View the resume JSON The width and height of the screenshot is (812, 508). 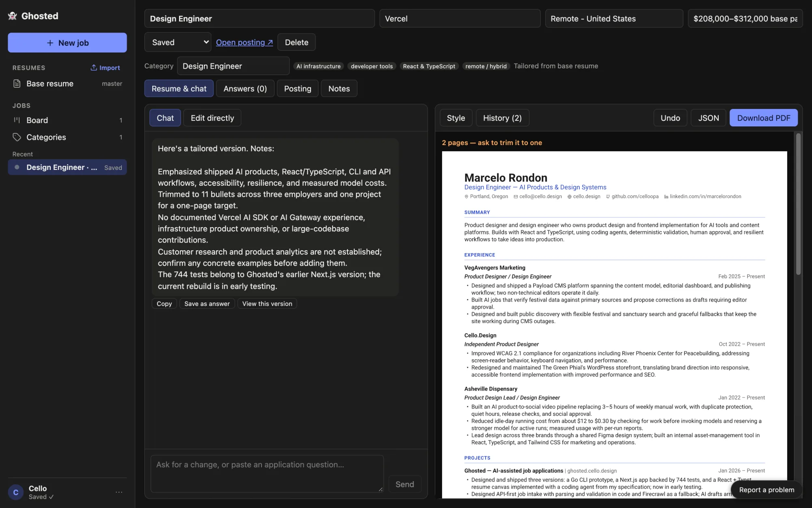[708, 118]
